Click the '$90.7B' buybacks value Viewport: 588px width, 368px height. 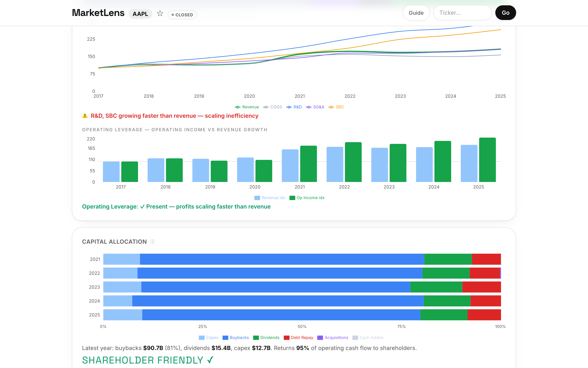pos(153,348)
